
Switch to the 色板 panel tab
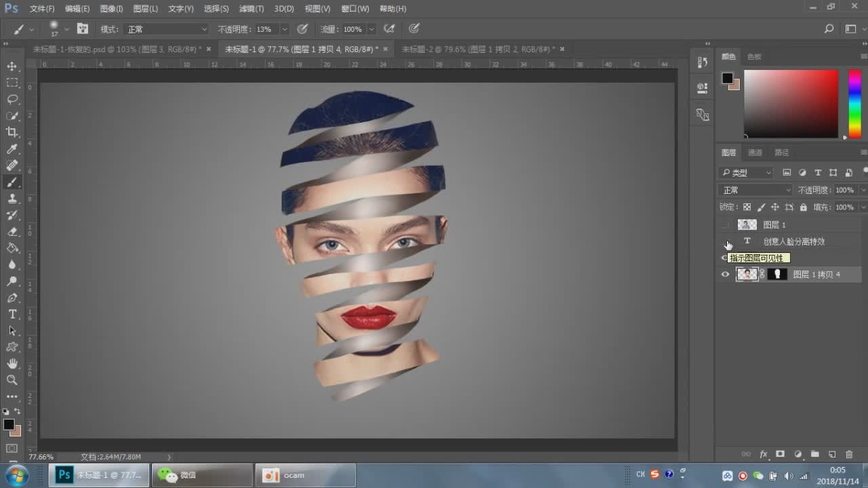click(x=754, y=57)
